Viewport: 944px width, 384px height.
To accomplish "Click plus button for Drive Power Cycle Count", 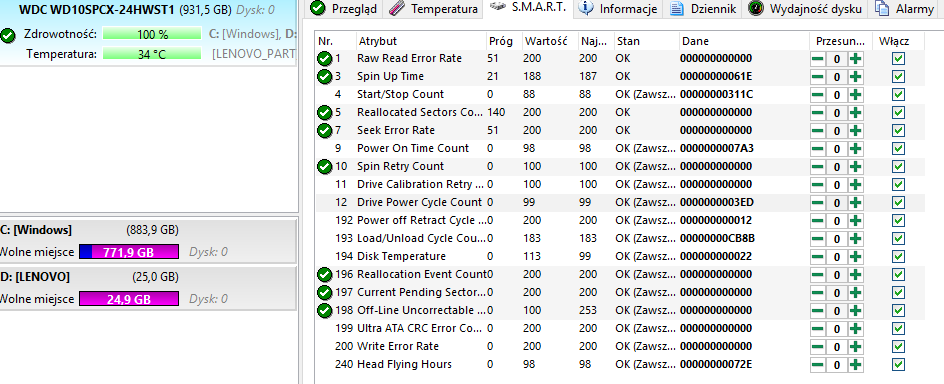I will coord(856,203).
